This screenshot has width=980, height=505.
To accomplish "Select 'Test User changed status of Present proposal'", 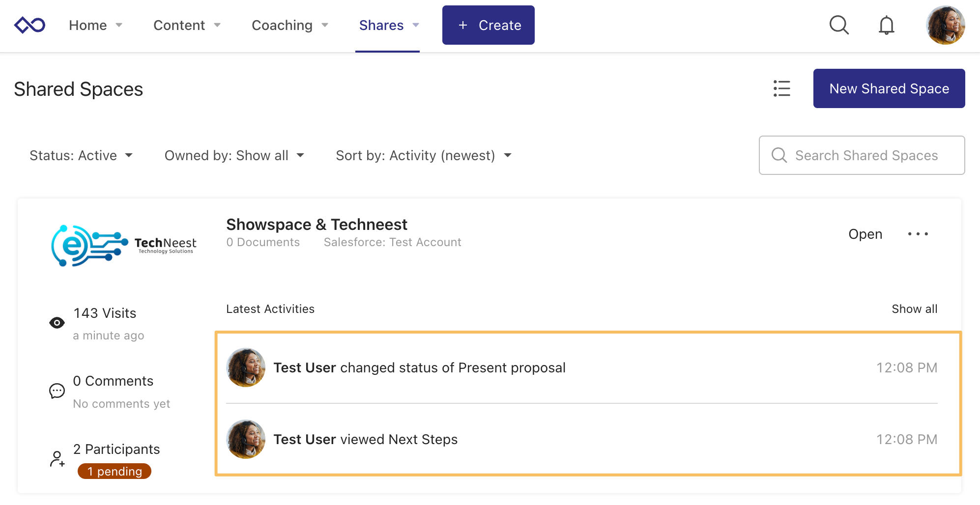I will pos(582,367).
